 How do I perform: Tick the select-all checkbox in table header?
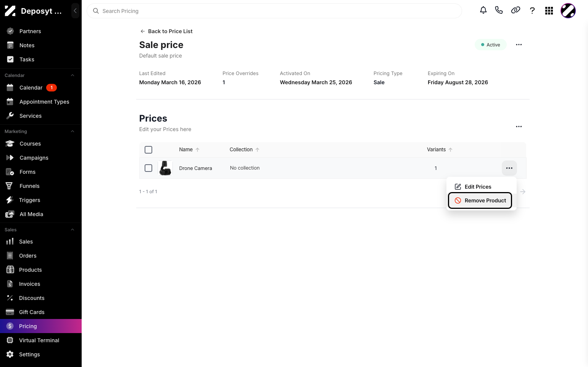pyautogui.click(x=148, y=150)
